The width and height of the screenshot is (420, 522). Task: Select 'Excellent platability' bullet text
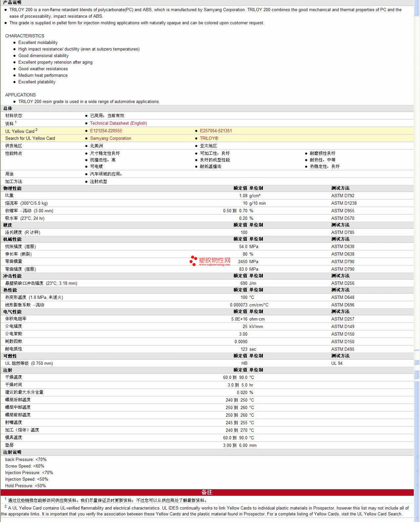37,82
